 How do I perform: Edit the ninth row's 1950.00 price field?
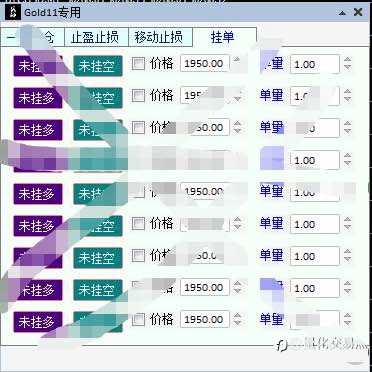(205, 319)
